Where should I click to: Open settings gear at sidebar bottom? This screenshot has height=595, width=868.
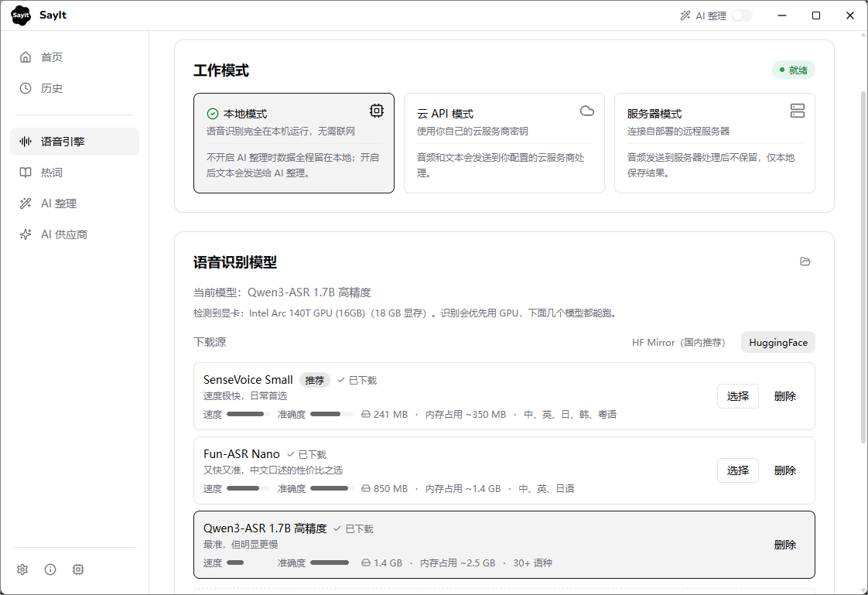pyautogui.click(x=22, y=569)
